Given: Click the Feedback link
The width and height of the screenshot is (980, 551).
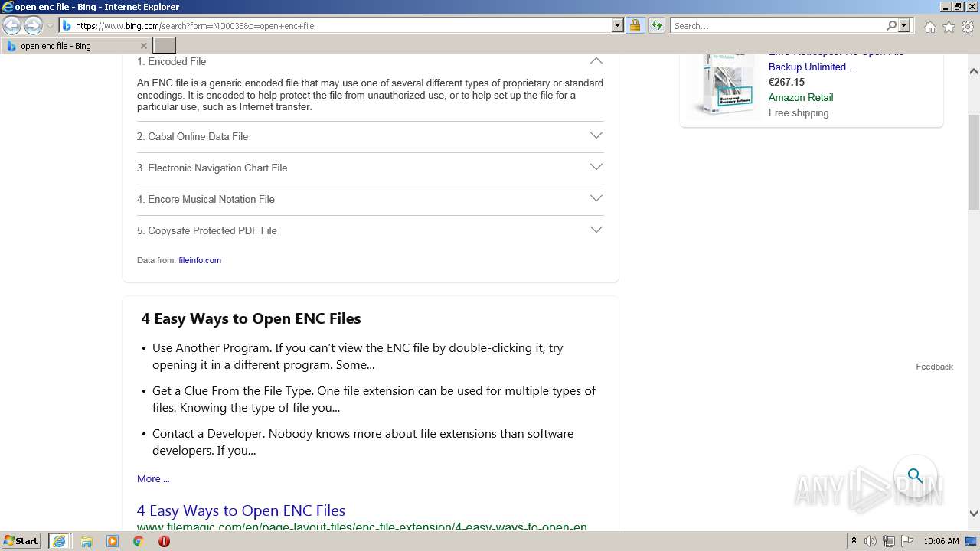Looking at the screenshot, I should click(934, 367).
